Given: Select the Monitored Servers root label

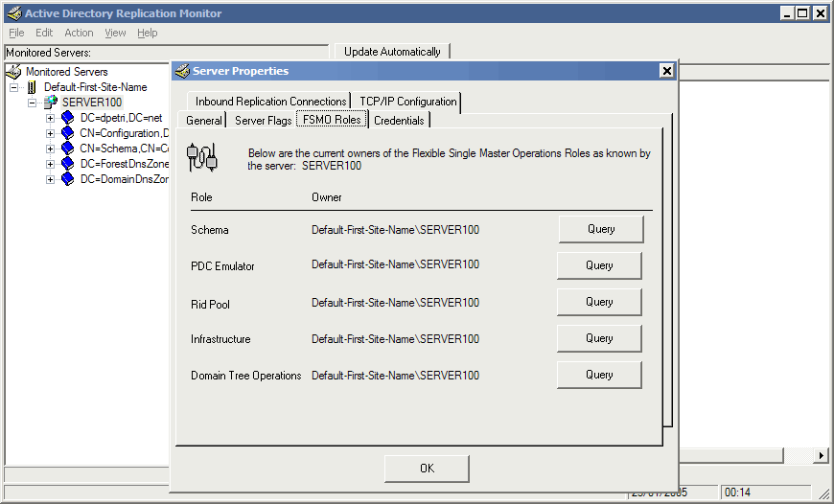Looking at the screenshot, I should 67,71.
